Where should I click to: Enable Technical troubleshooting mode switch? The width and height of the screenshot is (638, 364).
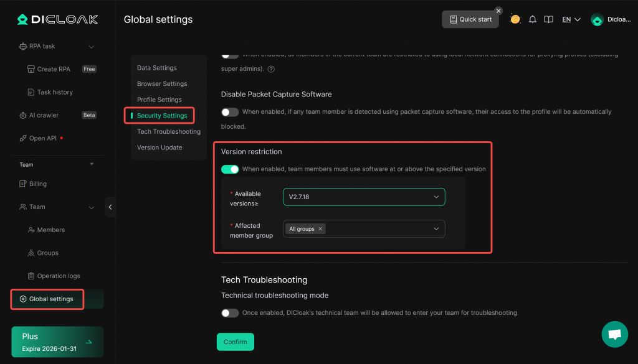(x=230, y=312)
